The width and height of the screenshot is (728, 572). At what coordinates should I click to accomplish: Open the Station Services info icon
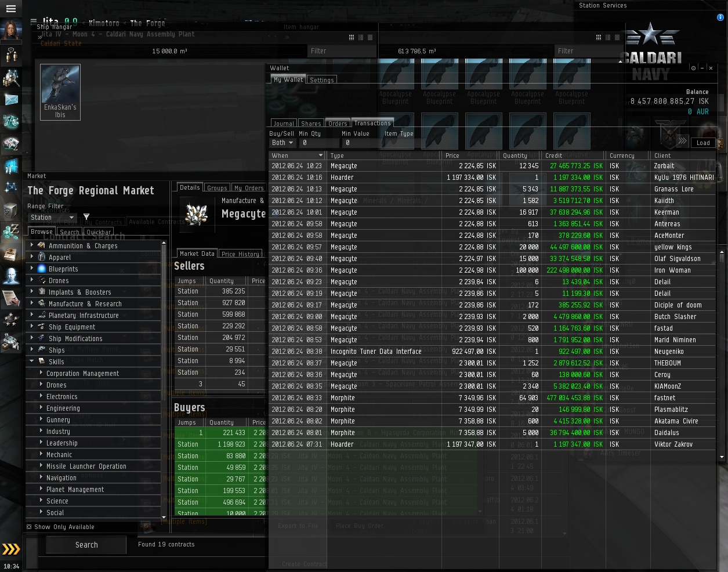[720, 17]
